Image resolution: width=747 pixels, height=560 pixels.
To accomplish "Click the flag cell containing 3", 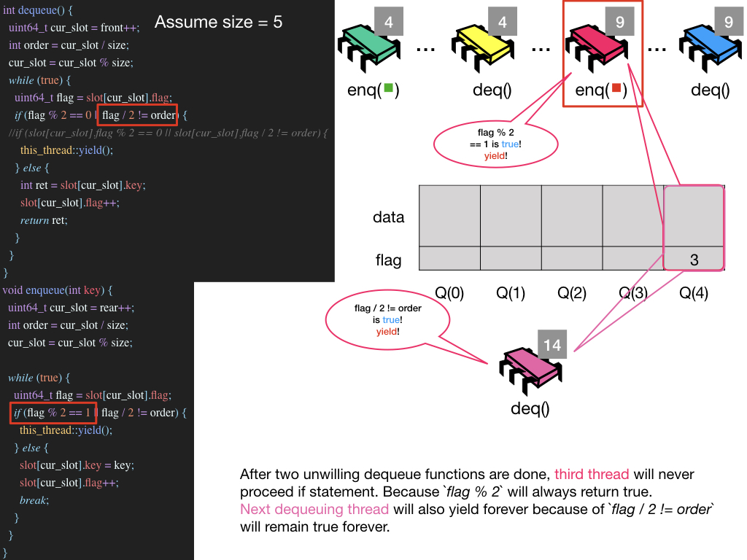I will 694,259.
